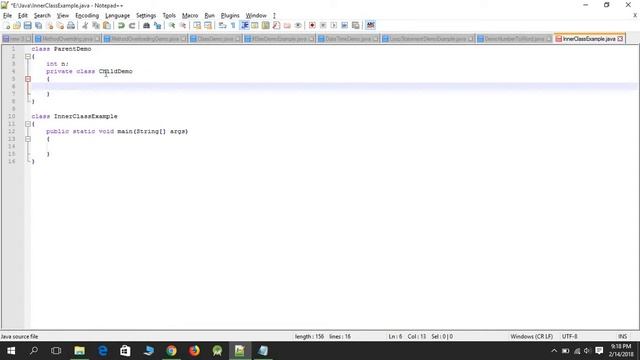Open the View menu

pos(62,16)
